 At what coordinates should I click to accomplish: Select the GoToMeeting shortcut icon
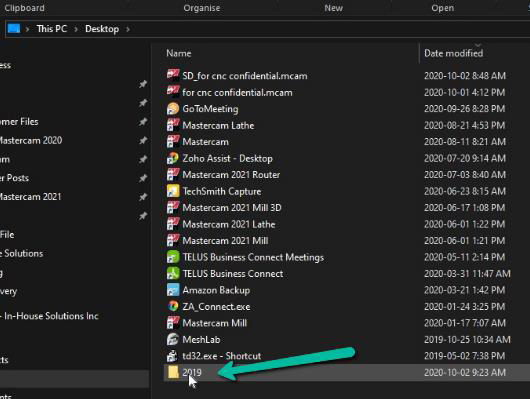173,109
